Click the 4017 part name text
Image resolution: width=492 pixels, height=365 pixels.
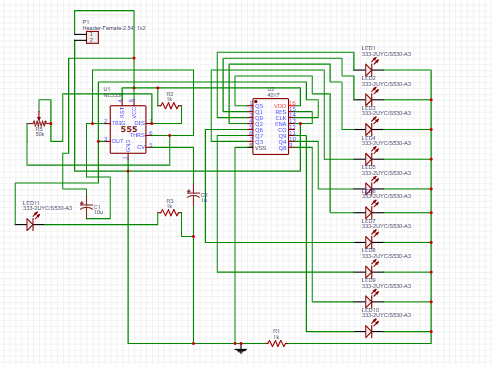(x=273, y=95)
